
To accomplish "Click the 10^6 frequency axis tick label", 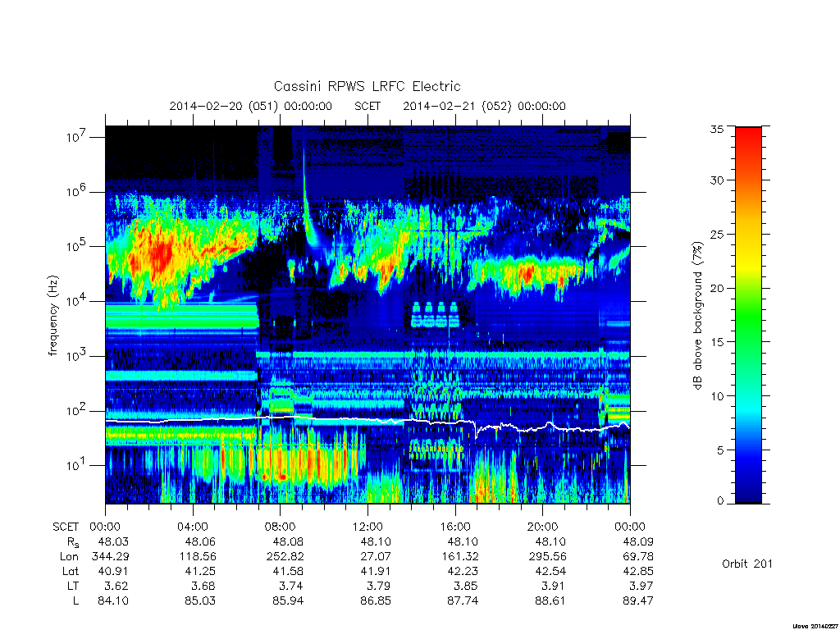I will [x=77, y=192].
